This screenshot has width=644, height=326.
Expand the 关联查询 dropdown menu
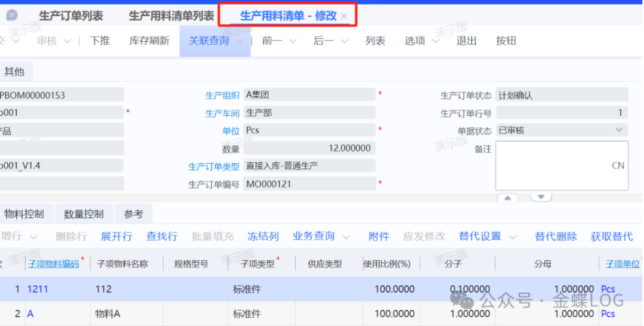[240, 41]
